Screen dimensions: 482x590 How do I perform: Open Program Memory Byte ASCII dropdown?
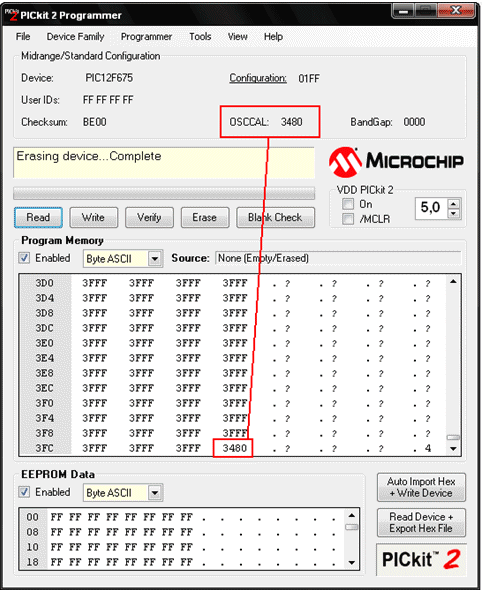coord(155,259)
